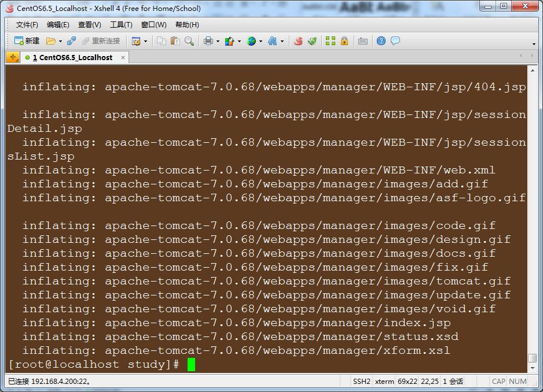The image size is (543, 392).
Task: Click the globe encoding icon
Action: [x=251, y=42]
